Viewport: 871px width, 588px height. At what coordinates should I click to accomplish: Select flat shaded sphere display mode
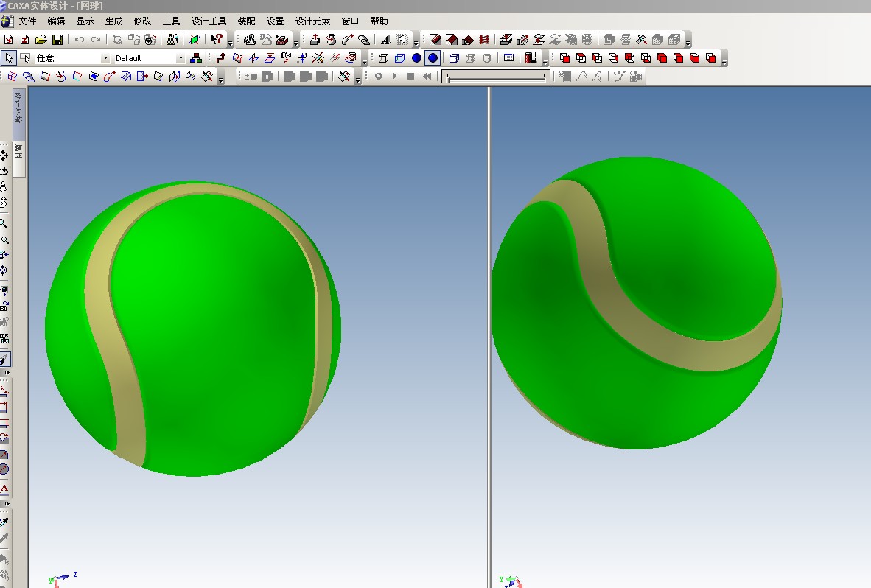point(416,57)
